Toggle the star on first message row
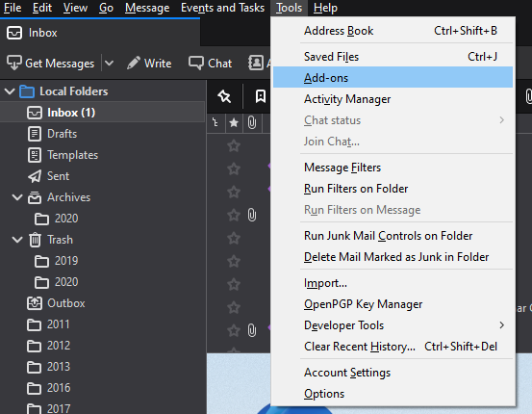Image resolution: width=532 pixels, height=414 pixels. coord(234,146)
